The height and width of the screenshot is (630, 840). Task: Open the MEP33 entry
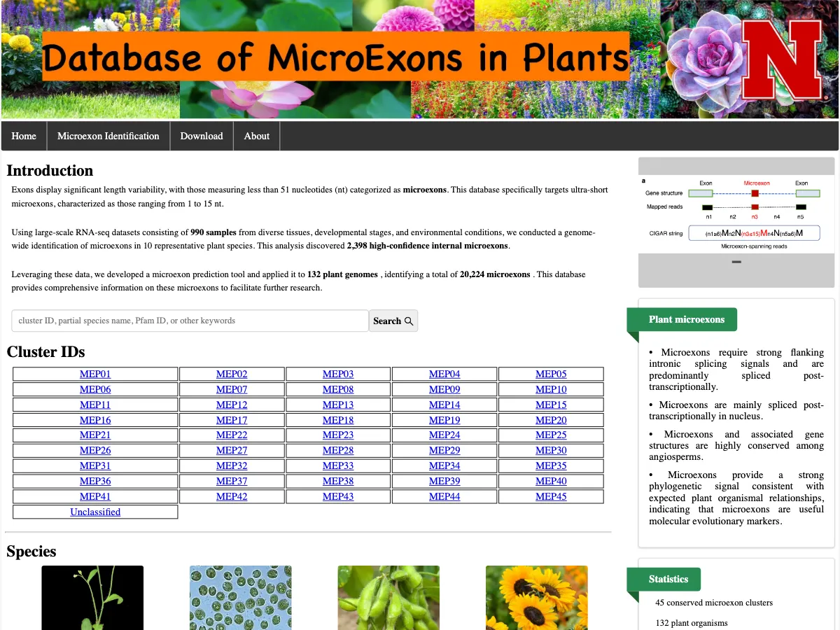tap(338, 465)
